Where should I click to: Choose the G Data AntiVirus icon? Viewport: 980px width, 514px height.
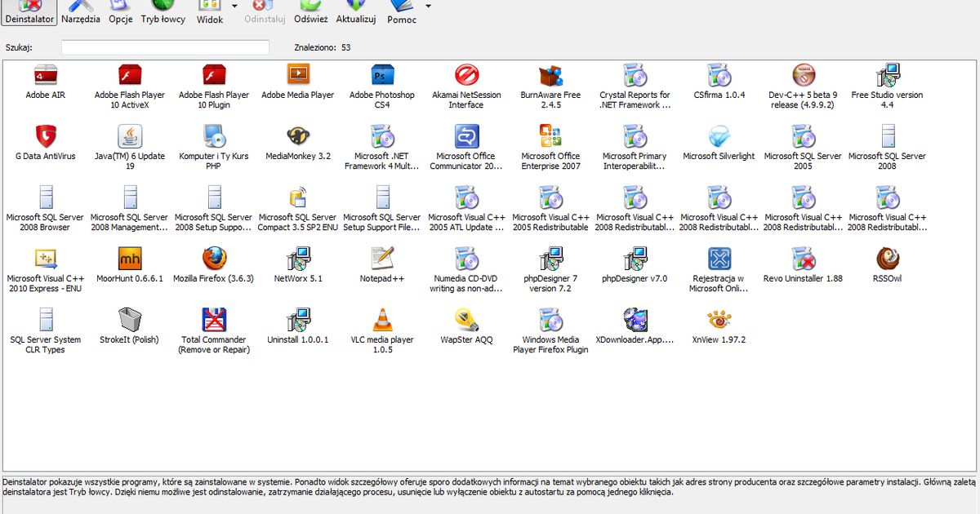(x=45, y=138)
